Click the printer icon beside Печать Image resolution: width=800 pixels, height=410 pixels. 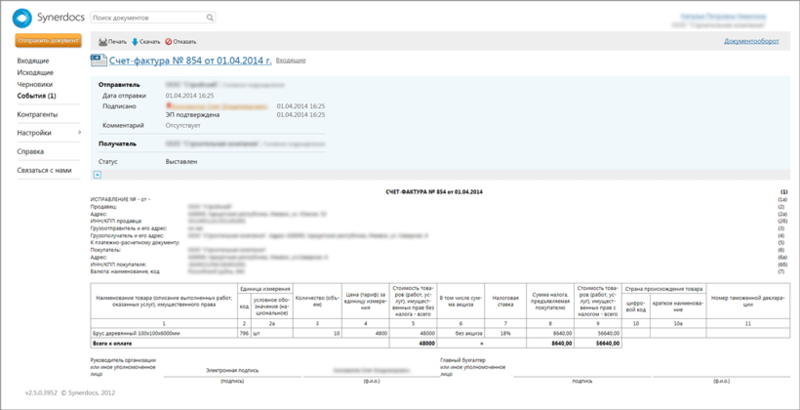click(101, 42)
